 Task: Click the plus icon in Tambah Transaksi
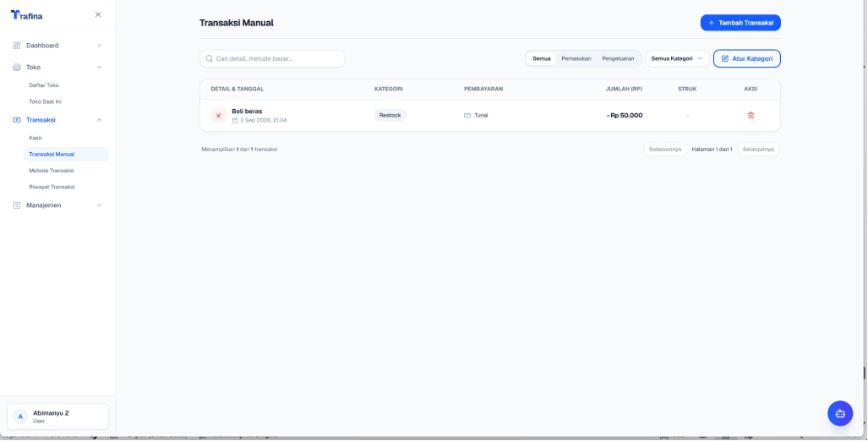pos(712,23)
